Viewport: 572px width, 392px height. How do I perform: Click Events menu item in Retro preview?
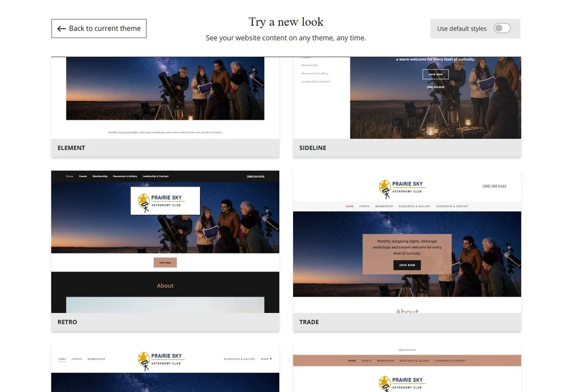[83, 176]
